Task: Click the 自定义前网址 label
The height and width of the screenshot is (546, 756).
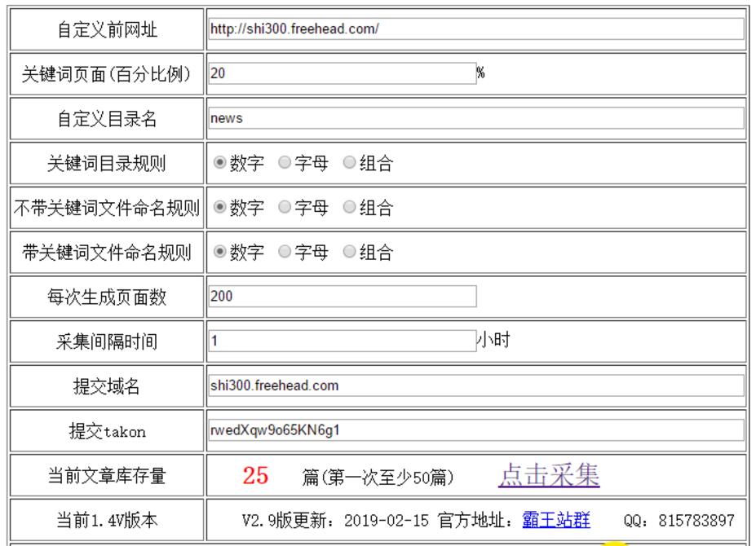Action: pos(107,29)
